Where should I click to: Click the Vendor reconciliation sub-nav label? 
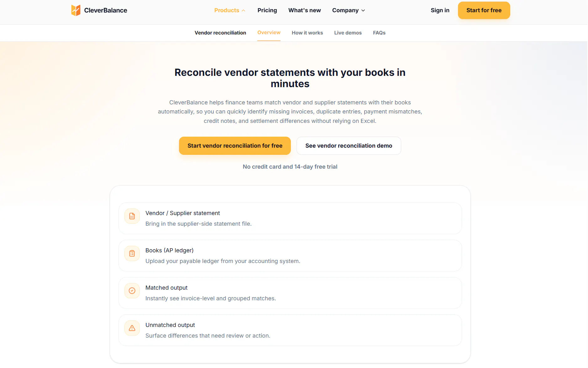(x=220, y=33)
